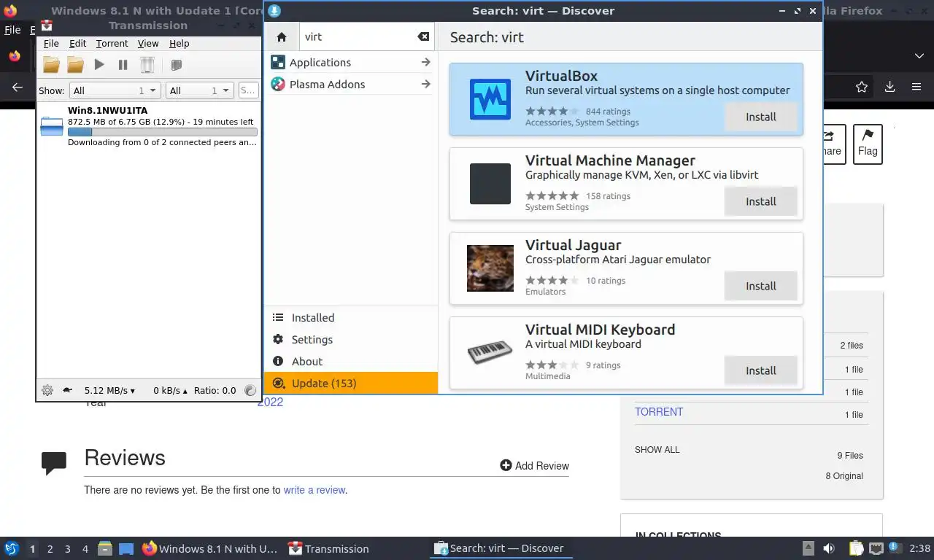This screenshot has height=560, width=934.
Task: Expand Plasma Addons category in Discover
Action: point(351,84)
